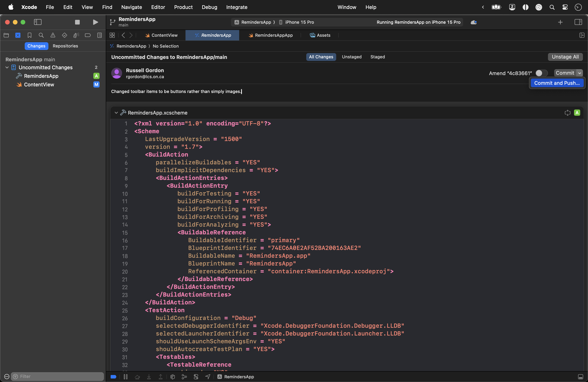Screen dimensions: 588x382
Task: Toggle the right inspector panel icon
Action: pyautogui.click(x=578, y=22)
